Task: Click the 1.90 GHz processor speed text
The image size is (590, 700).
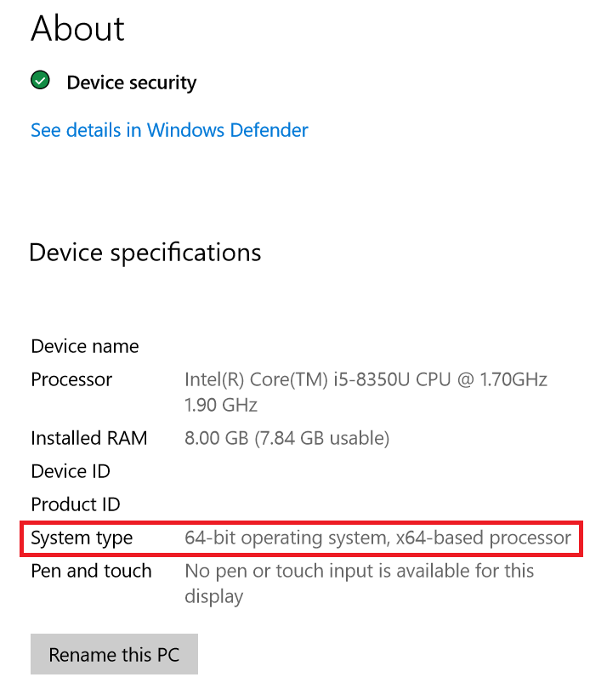Action: pos(221,405)
